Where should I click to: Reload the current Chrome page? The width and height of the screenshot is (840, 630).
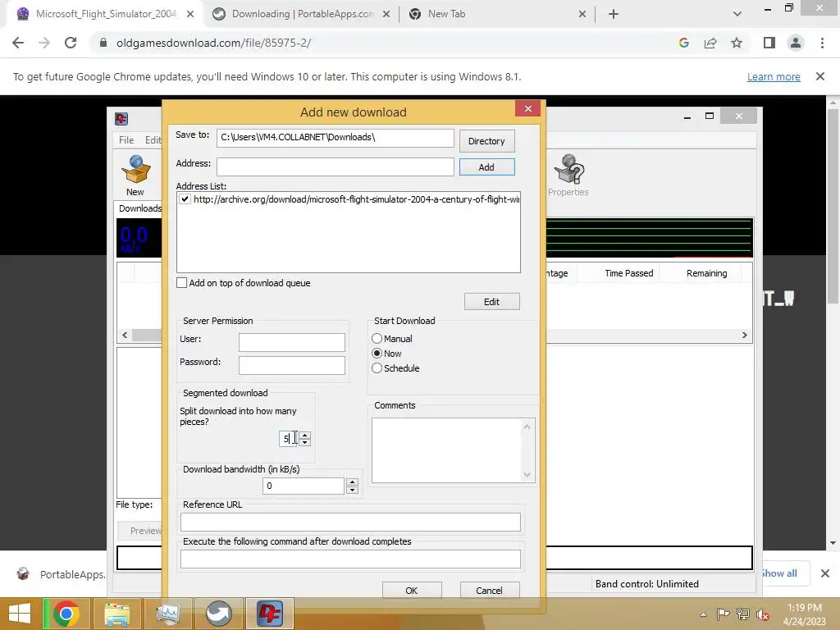tap(71, 43)
